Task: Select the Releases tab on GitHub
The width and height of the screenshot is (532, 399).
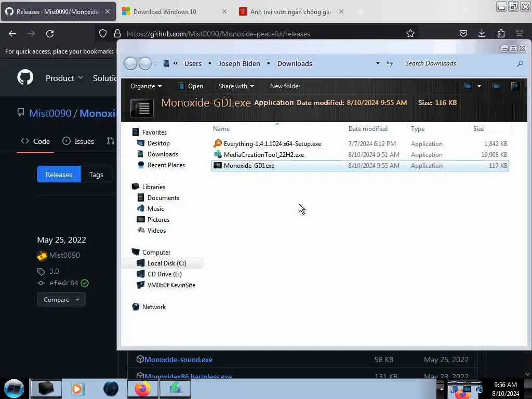Action: click(59, 175)
